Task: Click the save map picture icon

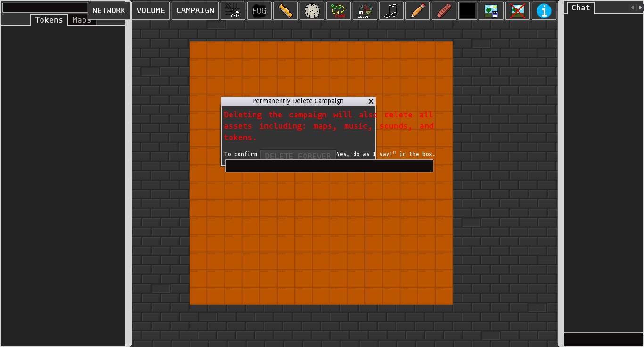Action: [x=491, y=11]
